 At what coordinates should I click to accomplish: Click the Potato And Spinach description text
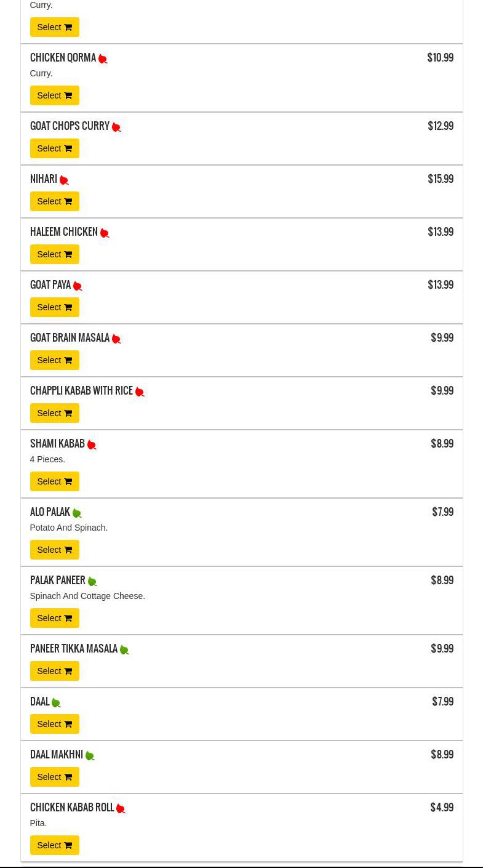coord(68,528)
